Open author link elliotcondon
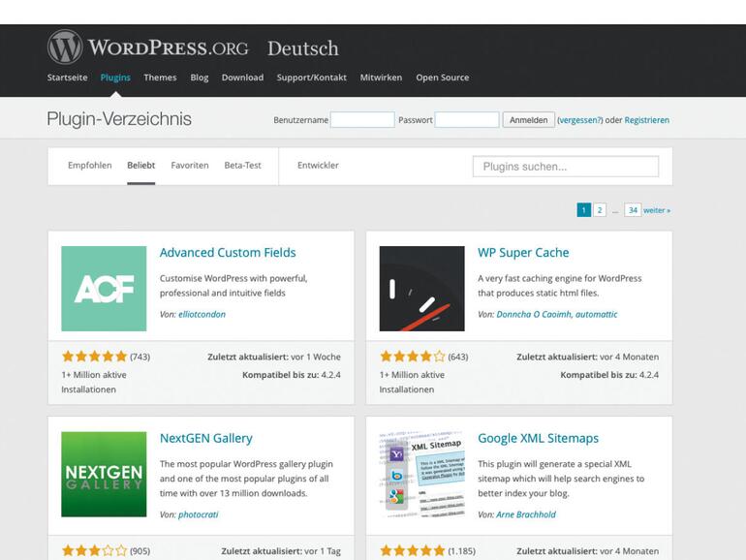This screenshot has width=746, height=560. pos(202,314)
